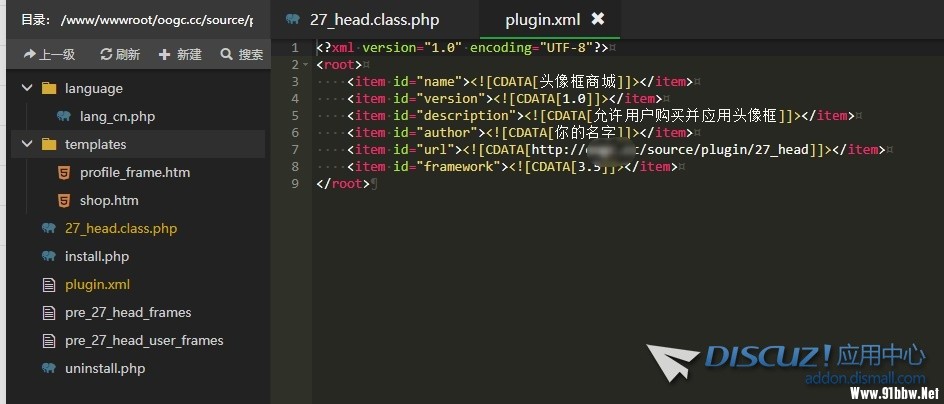This screenshot has width=944, height=404.
Task: Close the plugin.xml tab
Action: coord(598,19)
